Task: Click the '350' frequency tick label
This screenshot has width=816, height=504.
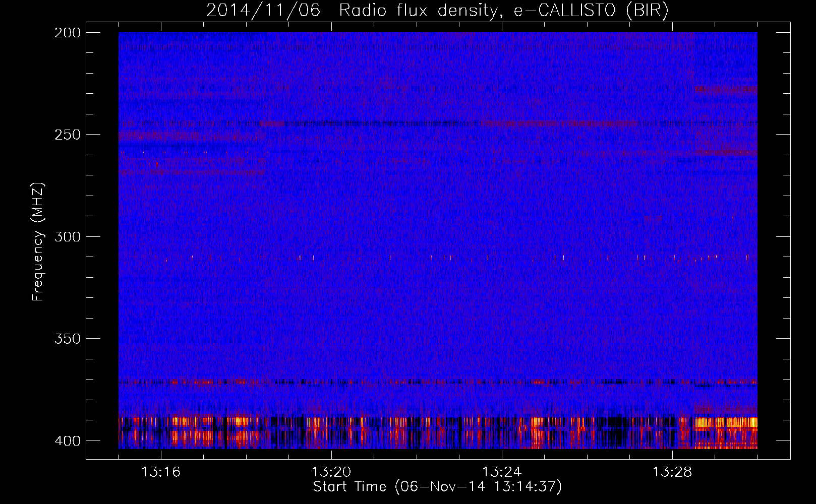Action: 67,339
